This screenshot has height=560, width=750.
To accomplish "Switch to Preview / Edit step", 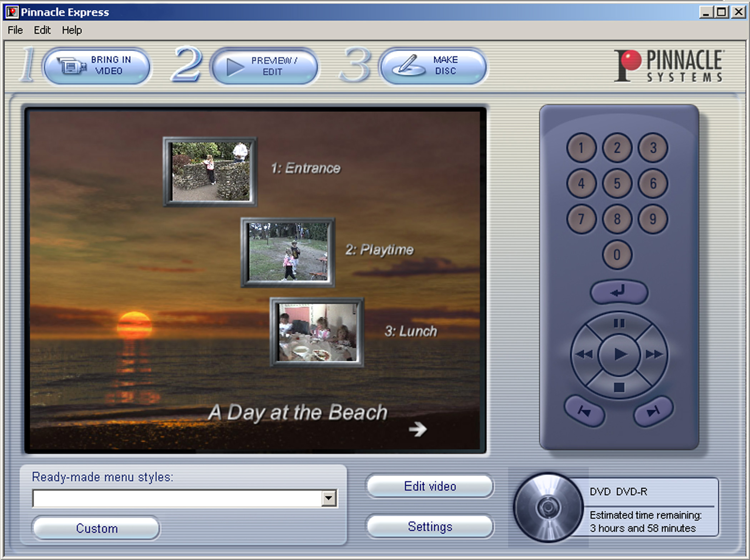I will pyautogui.click(x=265, y=66).
